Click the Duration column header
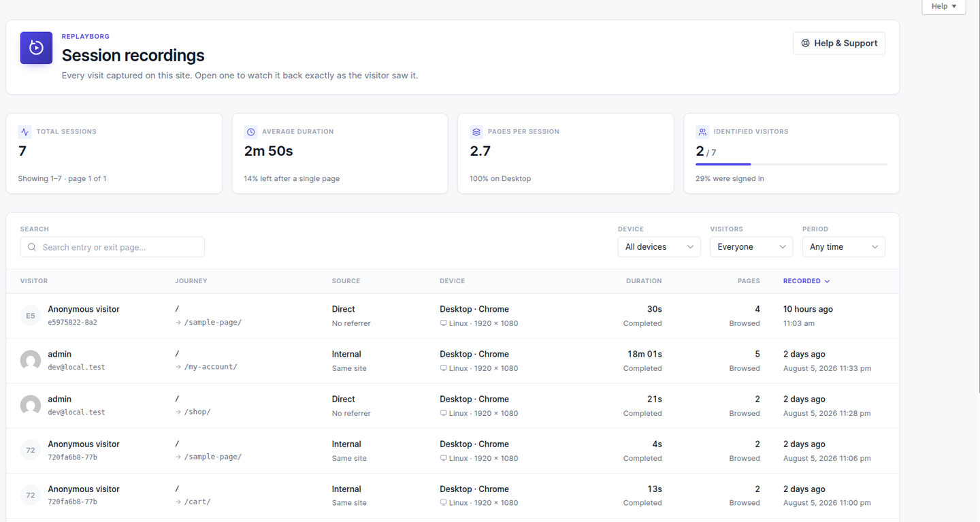This screenshot has width=980, height=522. click(x=644, y=281)
